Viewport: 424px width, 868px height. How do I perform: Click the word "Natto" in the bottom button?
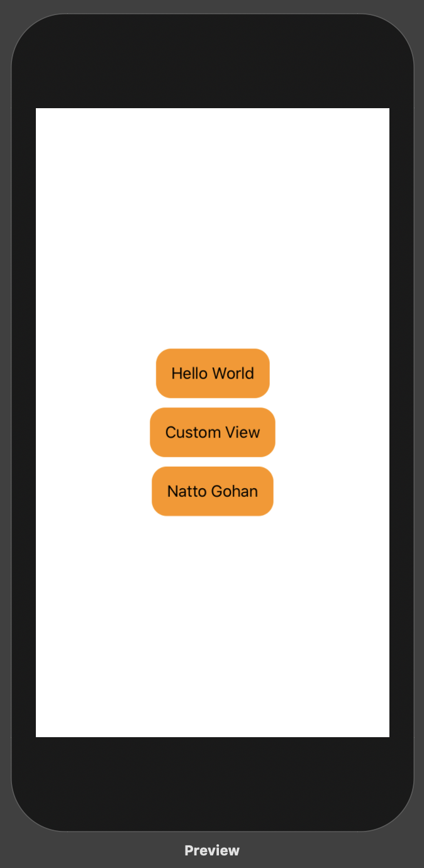point(187,491)
